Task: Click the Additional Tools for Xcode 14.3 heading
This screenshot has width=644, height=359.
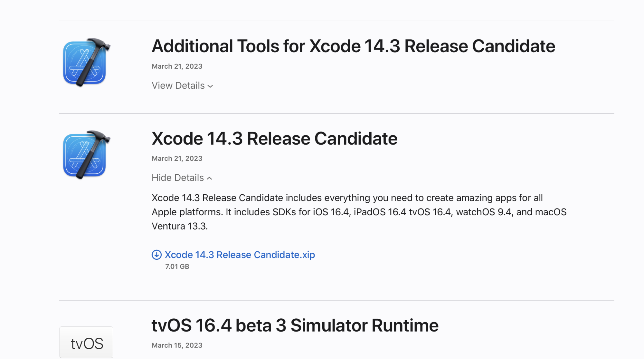Action: (x=353, y=46)
